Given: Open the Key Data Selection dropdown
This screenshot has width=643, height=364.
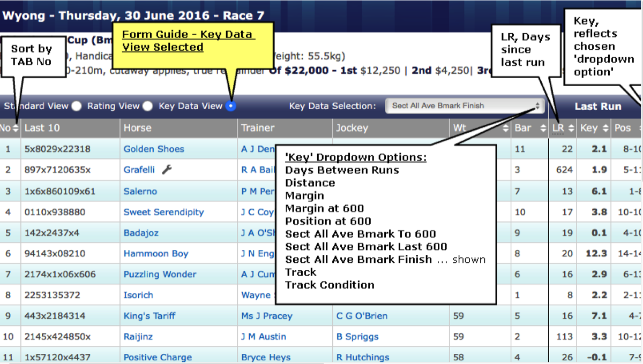Looking at the screenshot, I should point(465,106).
